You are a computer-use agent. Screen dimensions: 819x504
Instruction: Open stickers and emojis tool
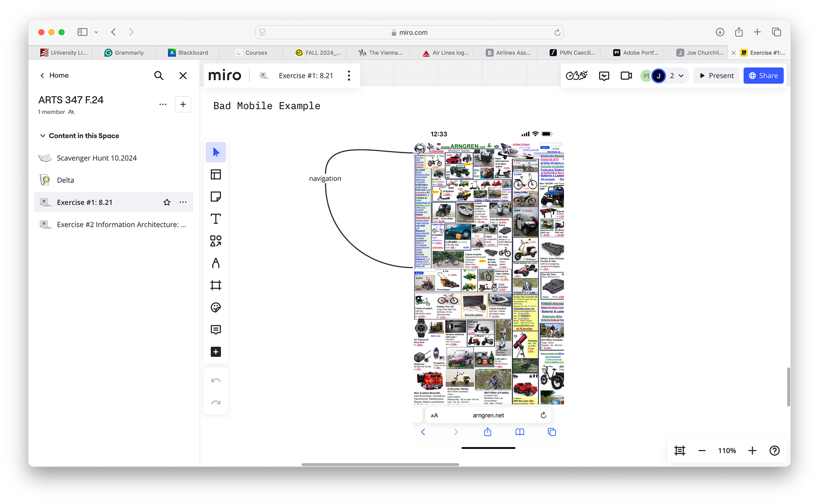(x=216, y=307)
